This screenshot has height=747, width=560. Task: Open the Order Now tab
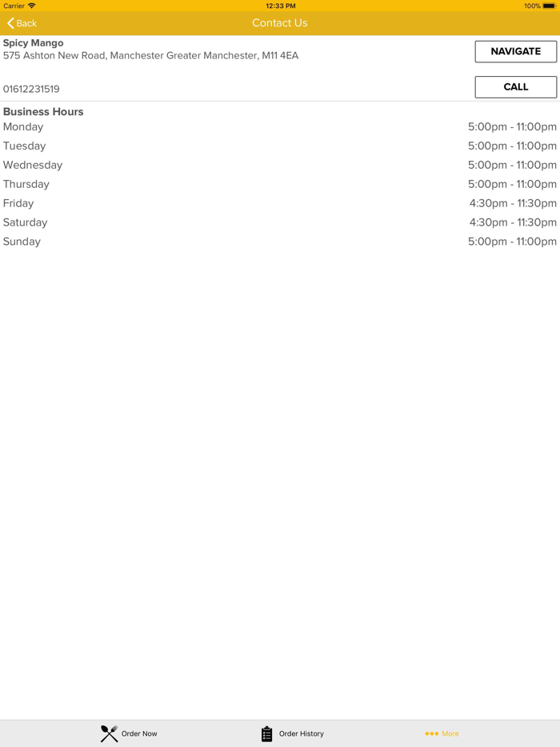click(x=129, y=733)
